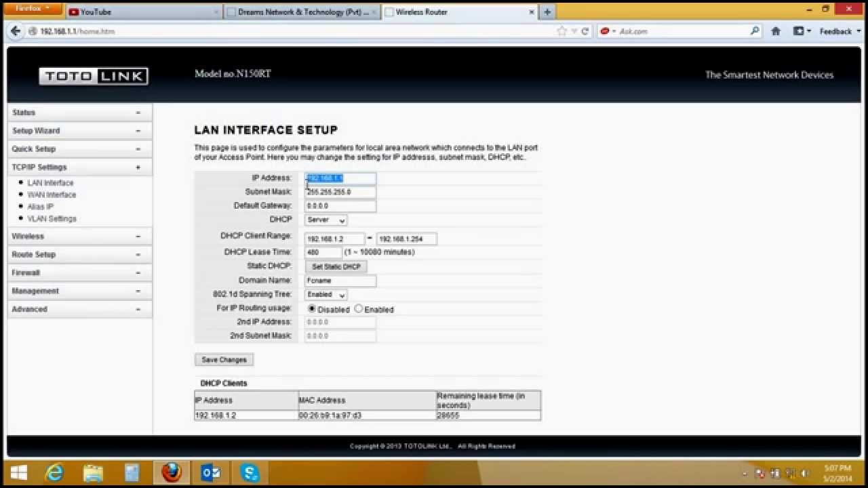This screenshot has height=488, width=868.
Task: Expand the Status menu section
Action: point(79,113)
